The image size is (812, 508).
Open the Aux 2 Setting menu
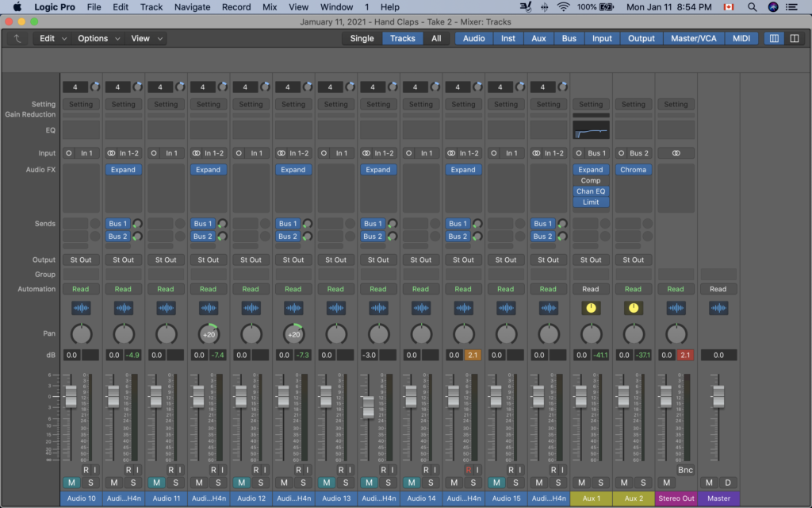click(x=633, y=104)
